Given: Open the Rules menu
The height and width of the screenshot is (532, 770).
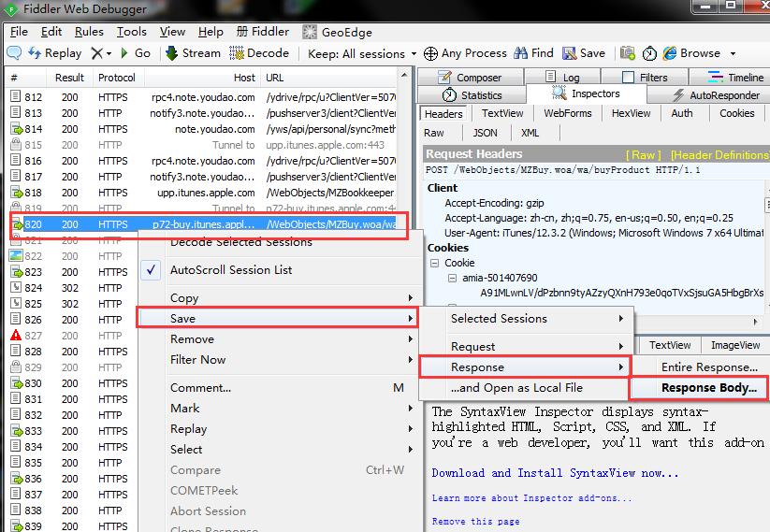Looking at the screenshot, I should click(x=89, y=32).
